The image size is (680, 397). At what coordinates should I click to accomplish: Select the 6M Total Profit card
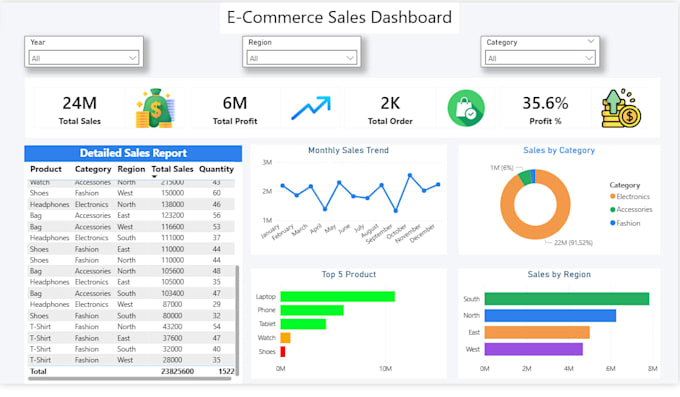click(235, 108)
